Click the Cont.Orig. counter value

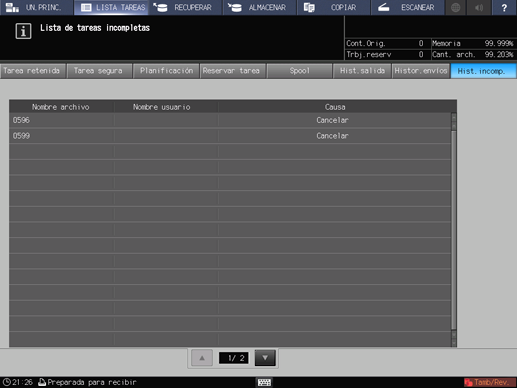pyautogui.click(x=421, y=44)
